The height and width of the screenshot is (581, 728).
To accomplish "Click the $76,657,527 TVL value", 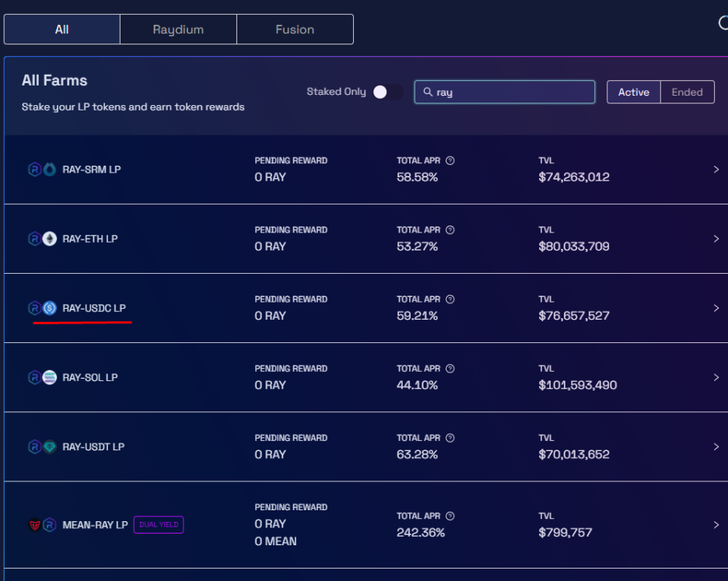I will tap(574, 316).
